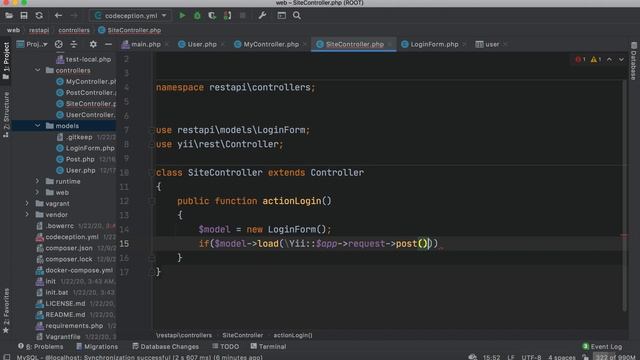Select codeception.yml in project tree
Screen dimensions: 640x360
tap(67, 237)
